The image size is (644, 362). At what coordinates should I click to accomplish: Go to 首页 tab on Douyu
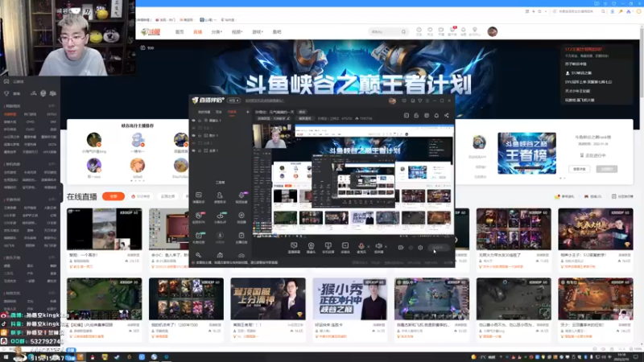pos(180,31)
